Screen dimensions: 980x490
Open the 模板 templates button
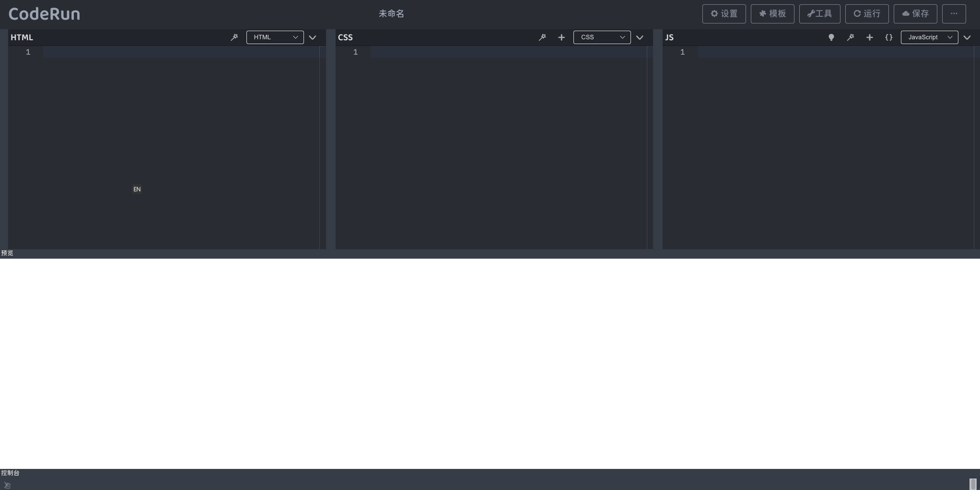click(x=772, y=14)
